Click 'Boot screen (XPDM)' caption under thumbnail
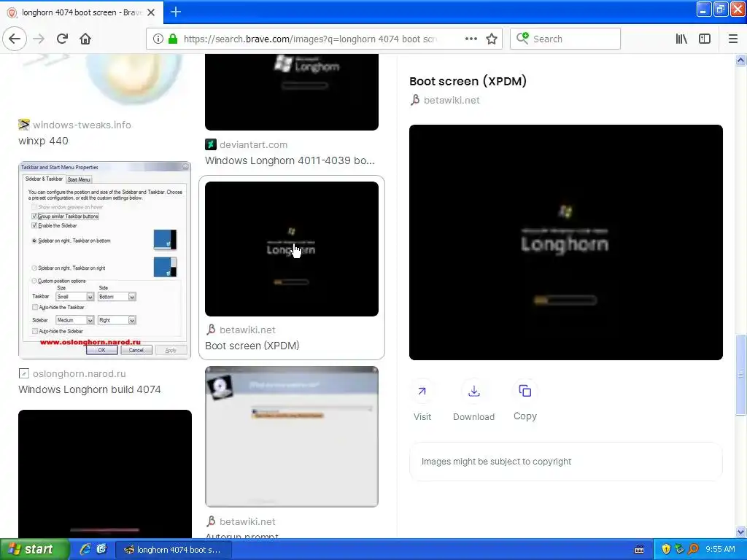This screenshot has height=560, width=747. coord(252,346)
